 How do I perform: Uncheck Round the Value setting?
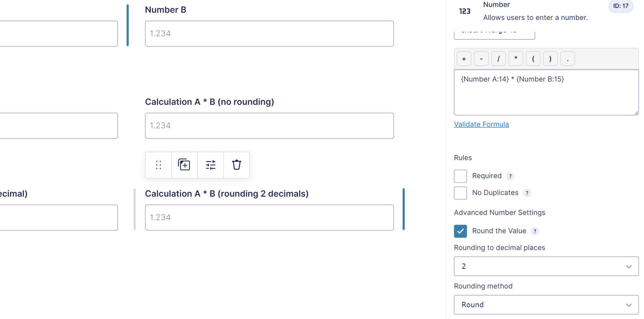(x=460, y=231)
